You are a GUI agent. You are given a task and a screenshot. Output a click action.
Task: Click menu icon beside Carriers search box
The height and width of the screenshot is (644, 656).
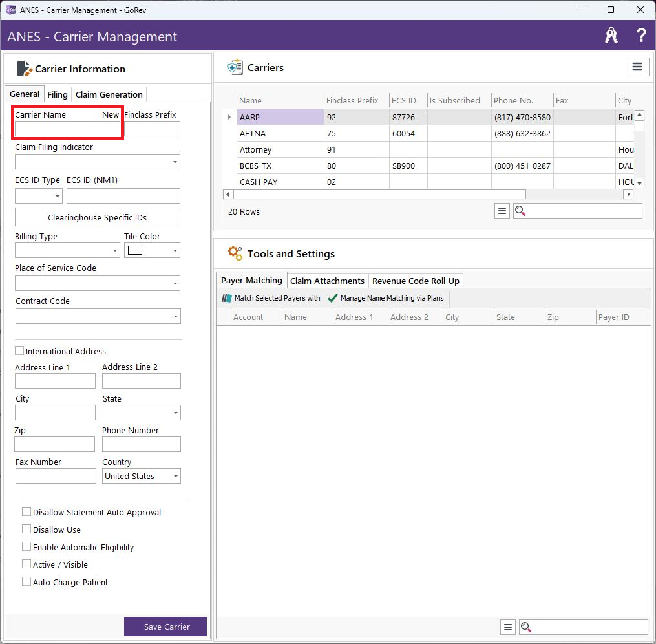pyautogui.click(x=502, y=211)
